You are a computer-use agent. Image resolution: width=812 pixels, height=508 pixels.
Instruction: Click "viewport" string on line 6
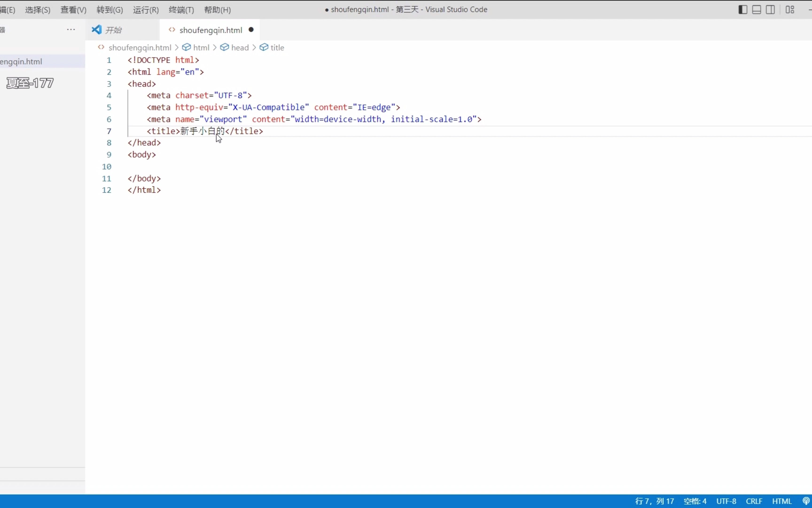tap(223, 119)
